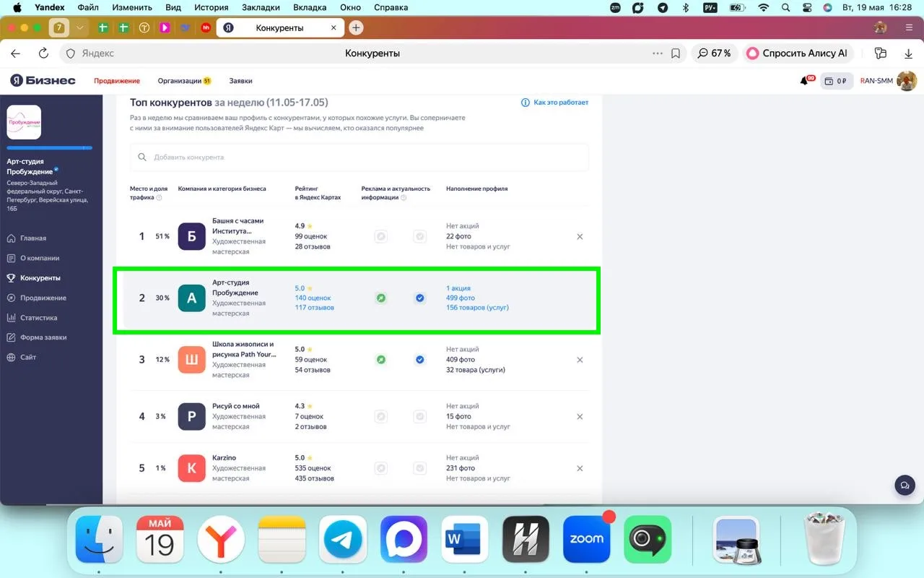Click advertising badge in Башня с часами row
924x578 pixels.
click(380, 236)
